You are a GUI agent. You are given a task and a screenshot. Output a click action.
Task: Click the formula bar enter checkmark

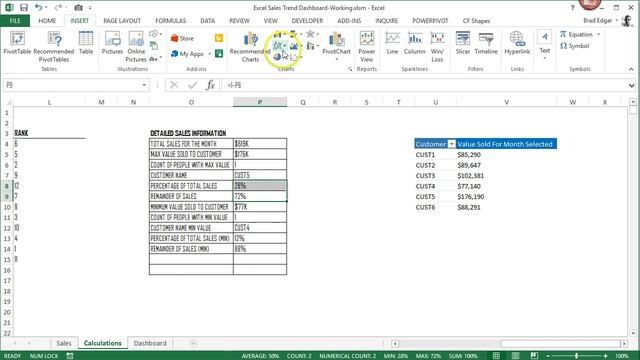pos(192,85)
